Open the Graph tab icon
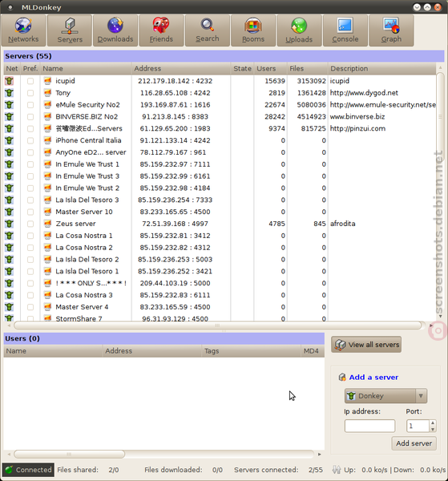 click(391, 26)
